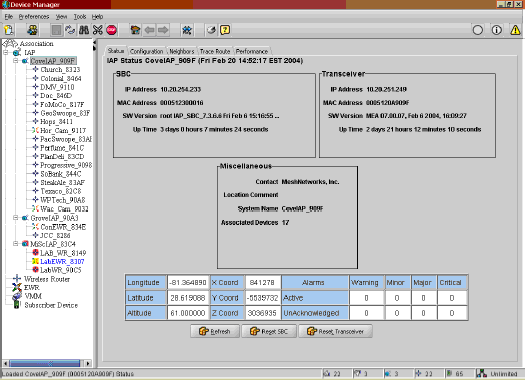Select FoMoCo_817F in the tree
The width and height of the screenshot is (525, 380).
tap(62, 104)
